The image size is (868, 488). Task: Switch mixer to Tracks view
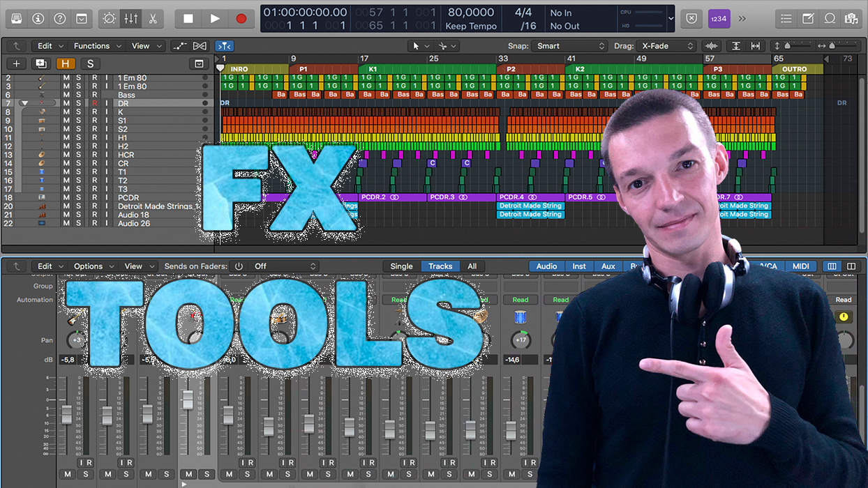click(440, 266)
